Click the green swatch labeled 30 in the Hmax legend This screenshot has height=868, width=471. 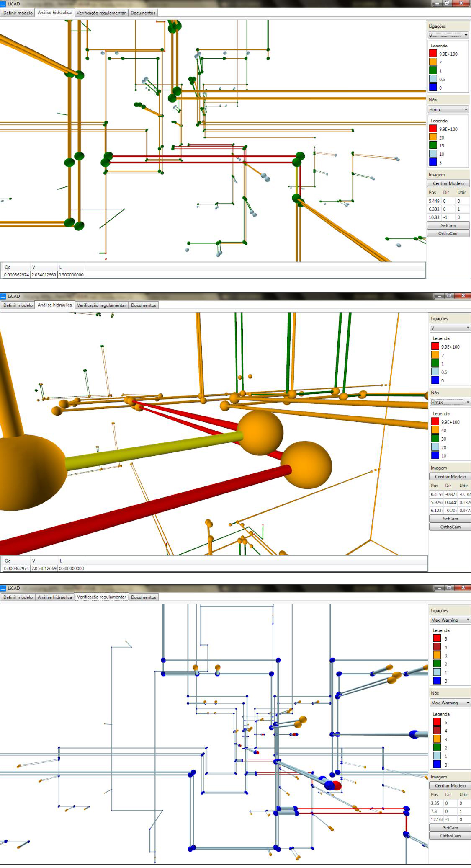(435, 439)
